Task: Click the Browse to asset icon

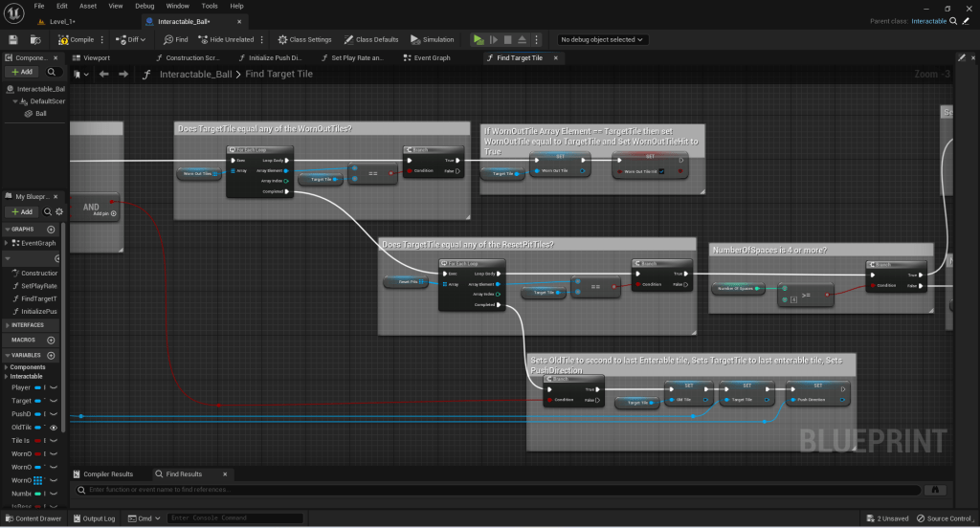Action: click(x=35, y=39)
